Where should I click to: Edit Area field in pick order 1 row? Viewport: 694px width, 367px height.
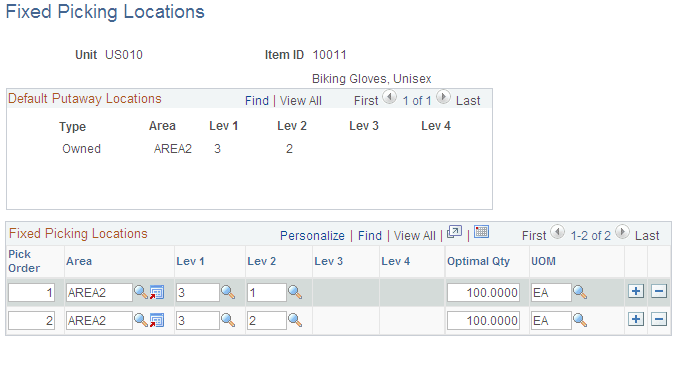pyautogui.click(x=99, y=293)
